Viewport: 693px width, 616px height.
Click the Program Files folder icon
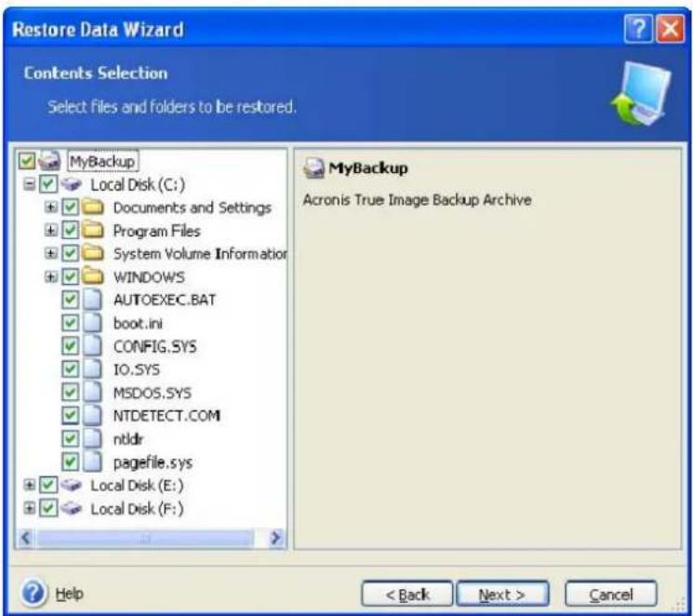93,230
